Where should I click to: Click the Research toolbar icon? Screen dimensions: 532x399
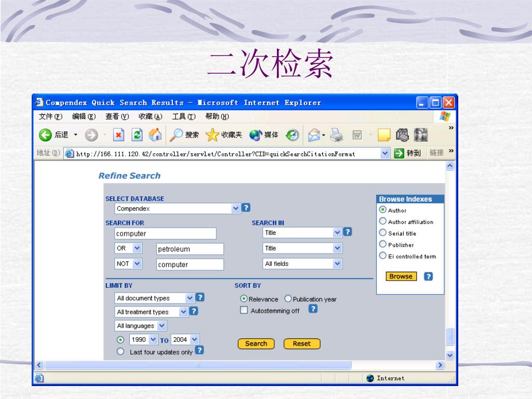coord(403,135)
